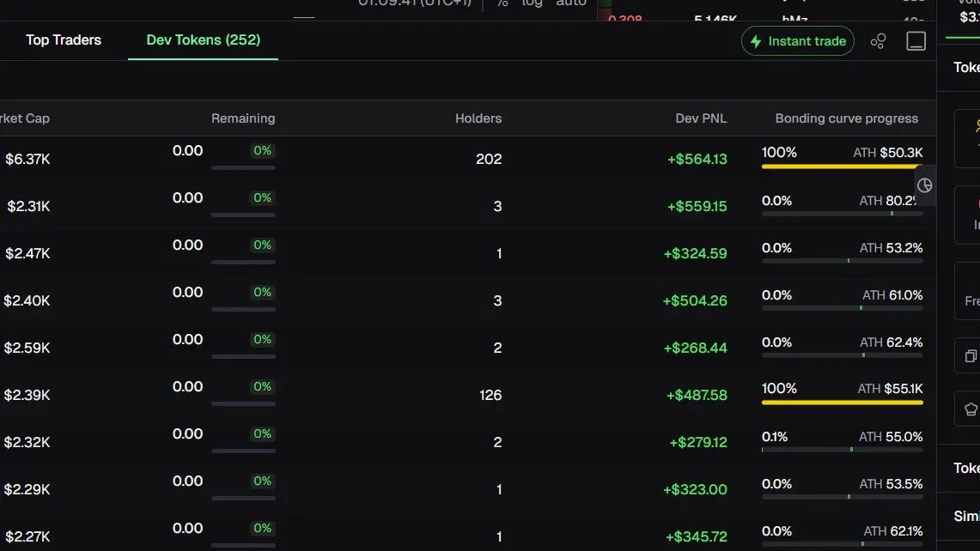Select the Dev PNL value +$504.26
Image resolution: width=980 pixels, height=551 pixels.
click(x=695, y=300)
